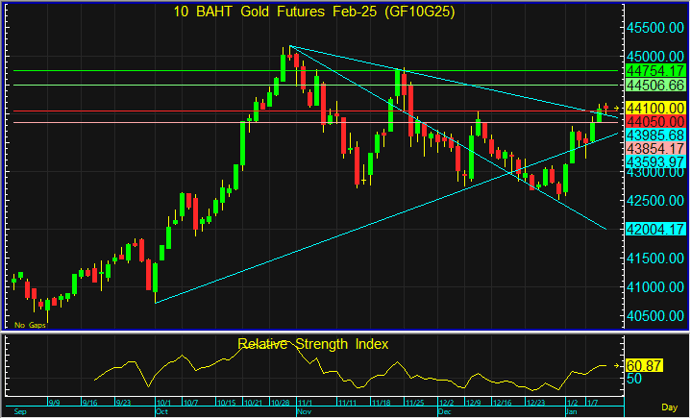691x419 pixels.
Task: Click the RSI 50 level axis label
Action: [635, 380]
